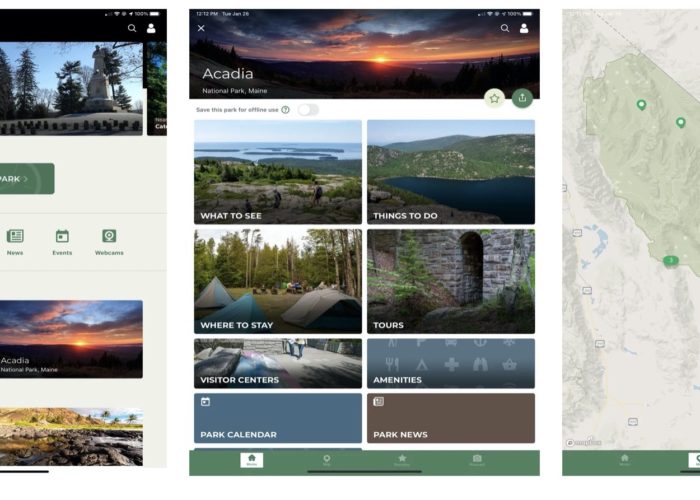This screenshot has width=700, height=500.
Task: Open the Acadia card on the left screen
Action: click(x=71, y=339)
